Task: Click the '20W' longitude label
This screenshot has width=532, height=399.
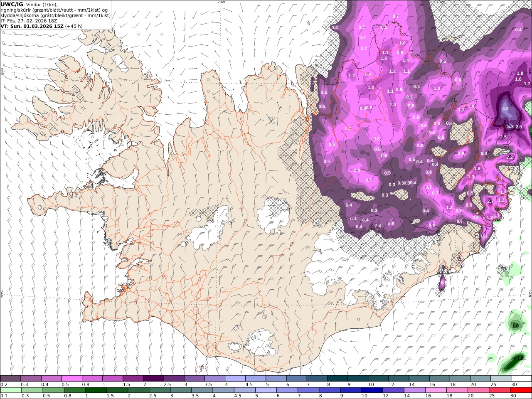Action: 221,2
